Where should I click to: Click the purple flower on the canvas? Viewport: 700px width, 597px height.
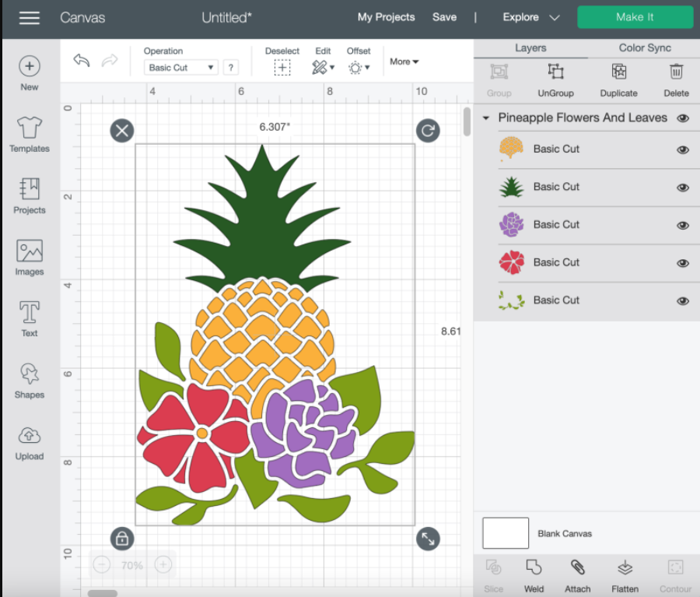pyautogui.click(x=303, y=434)
